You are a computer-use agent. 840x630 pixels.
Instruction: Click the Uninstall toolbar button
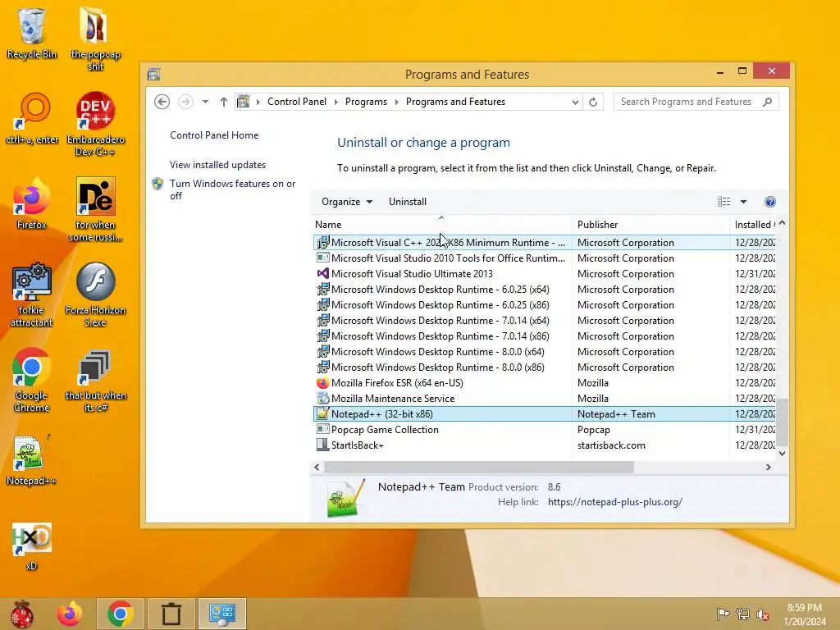(x=408, y=202)
